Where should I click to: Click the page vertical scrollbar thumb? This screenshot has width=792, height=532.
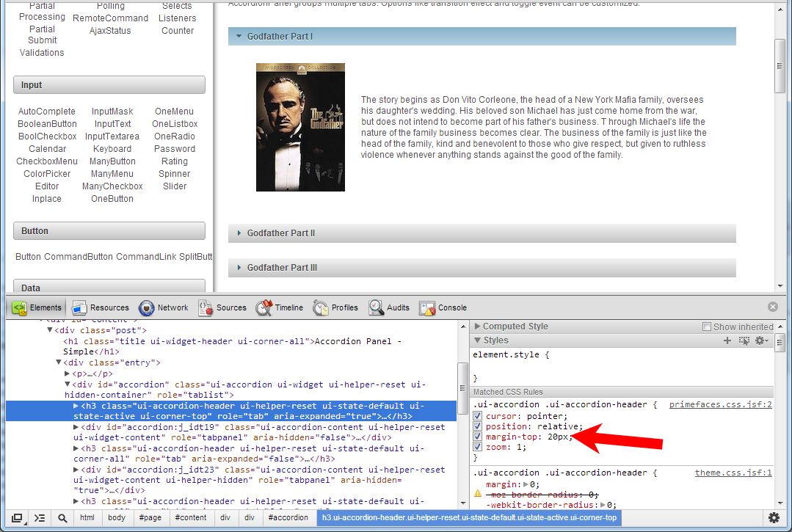(780, 65)
